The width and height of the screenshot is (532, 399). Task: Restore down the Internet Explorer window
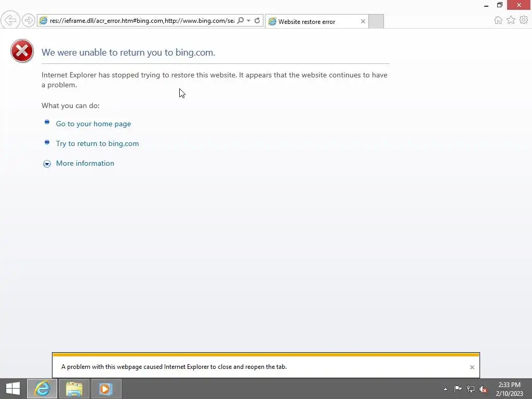point(500,5)
